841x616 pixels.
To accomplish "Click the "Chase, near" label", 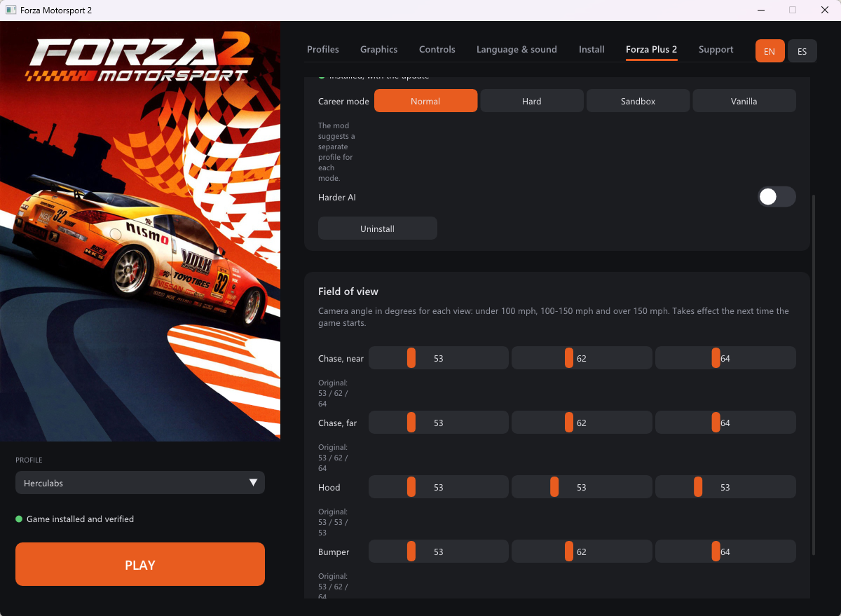I will click(341, 359).
